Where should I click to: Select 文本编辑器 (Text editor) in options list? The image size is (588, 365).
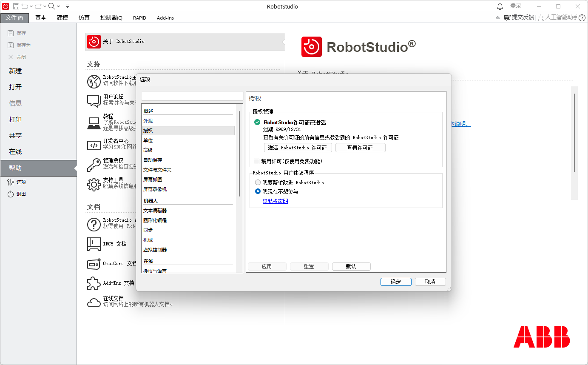pos(188,211)
